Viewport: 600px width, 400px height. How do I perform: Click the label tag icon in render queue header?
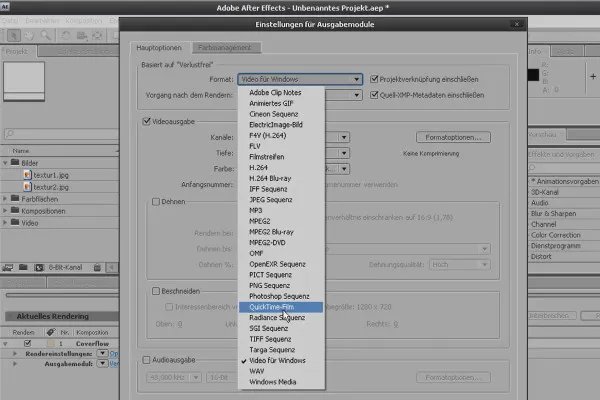tap(51, 332)
